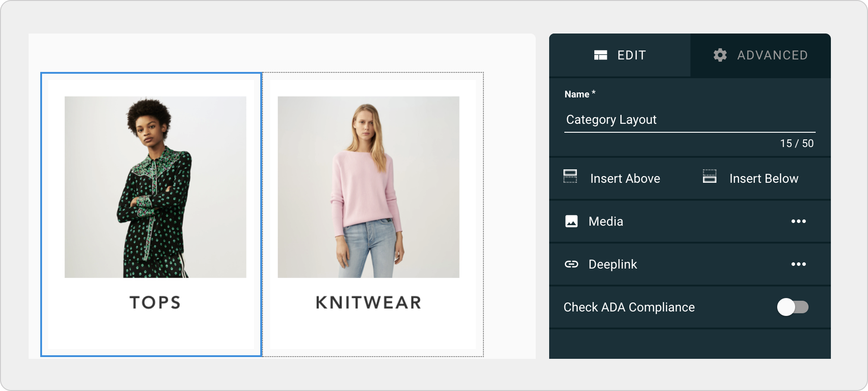The height and width of the screenshot is (391, 868).
Task: Click the Advanced gear icon
Action: coord(720,55)
